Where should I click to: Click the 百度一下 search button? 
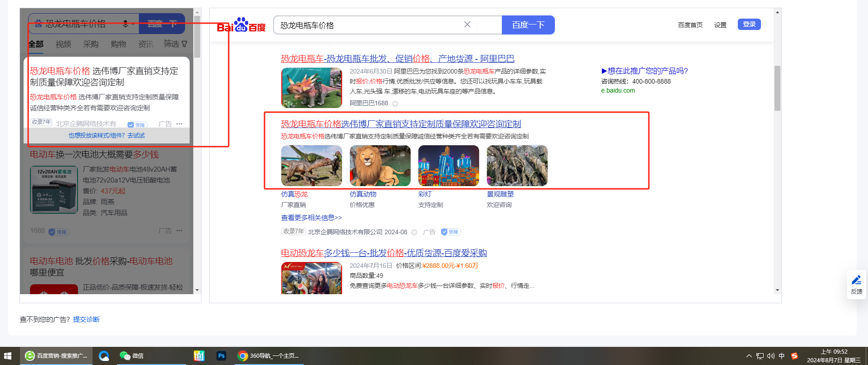pyautogui.click(x=528, y=25)
